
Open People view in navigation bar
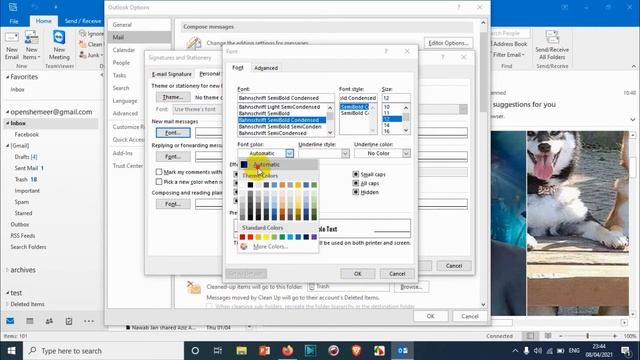[x=49, y=321]
